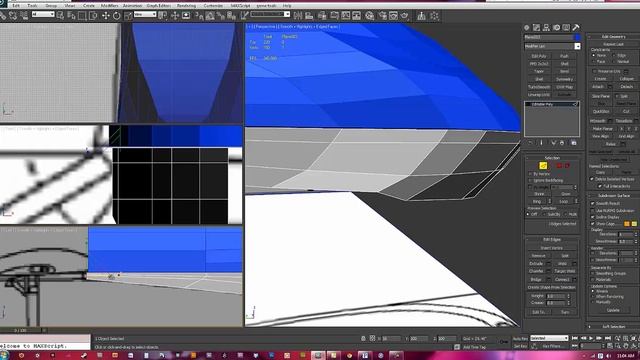Toggle the Smooth Result checkbox
This screenshot has width=640, height=360.
tap(592, 203)
